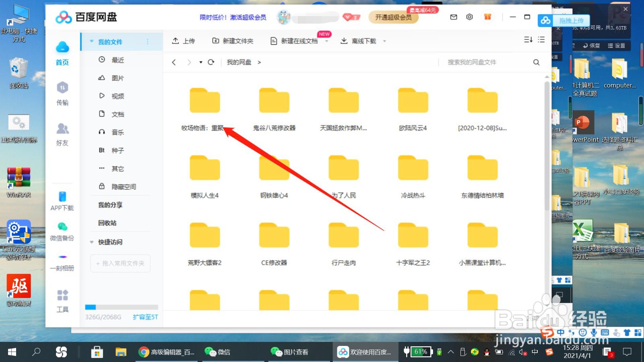Open the settings gear icon
This screenshot has width=644, height=362.
[469, 17]
